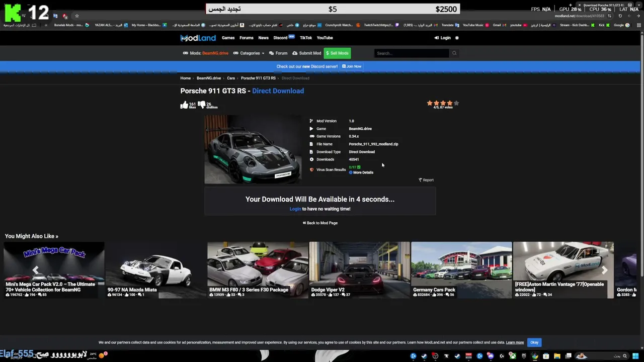This screenshot has width=644, height=362.
Task: Open the Games menu item
Action: click(228, 38)
